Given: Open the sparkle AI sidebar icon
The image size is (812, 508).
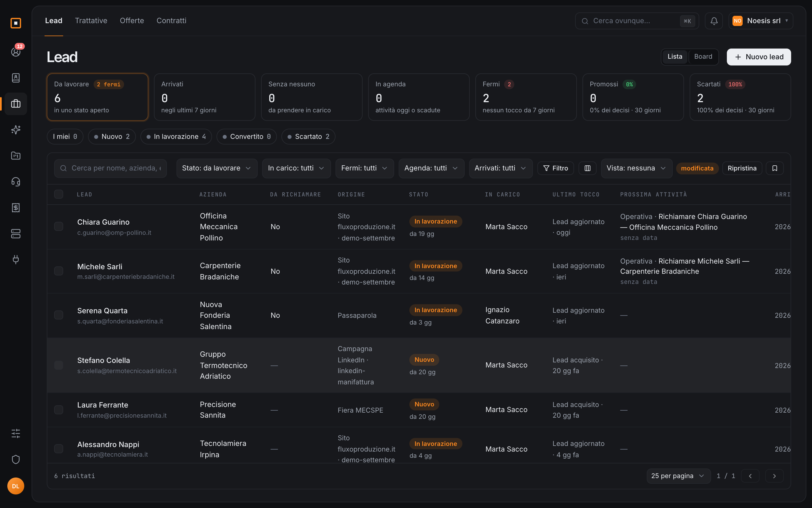Looking at the screenshot, I should (16, 130).
